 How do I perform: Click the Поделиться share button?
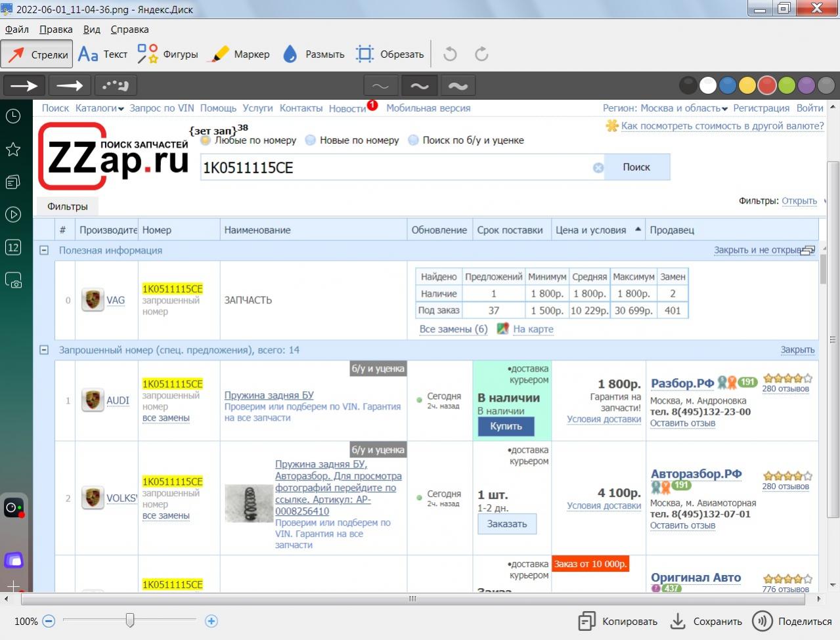(793, 621)
